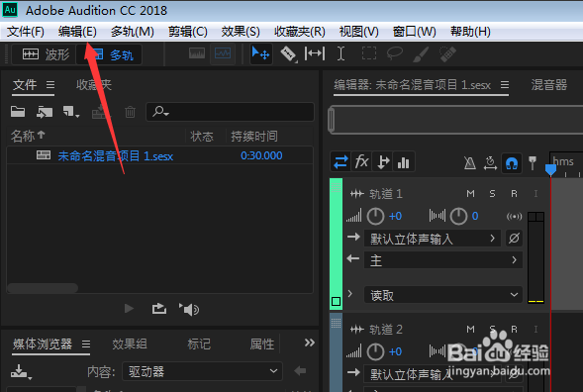
Task: Open the 读取 automation mode dropdown
Action: [443, 295]
